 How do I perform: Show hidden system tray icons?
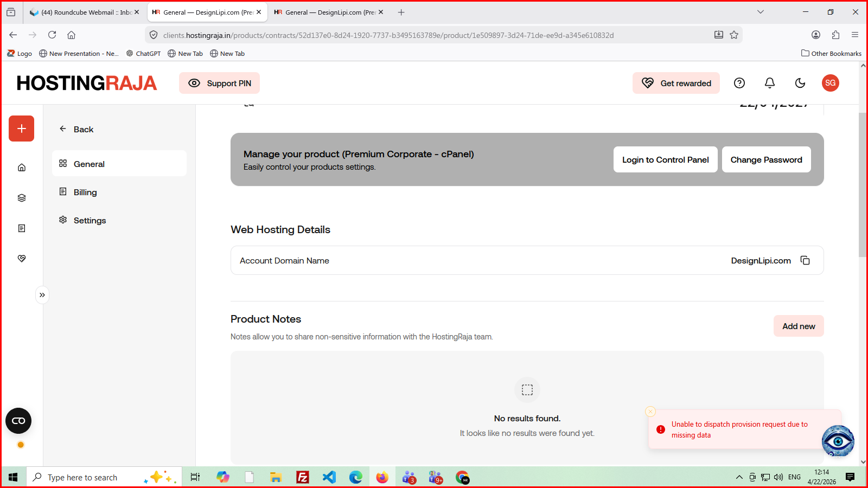(x=739, y=477)
